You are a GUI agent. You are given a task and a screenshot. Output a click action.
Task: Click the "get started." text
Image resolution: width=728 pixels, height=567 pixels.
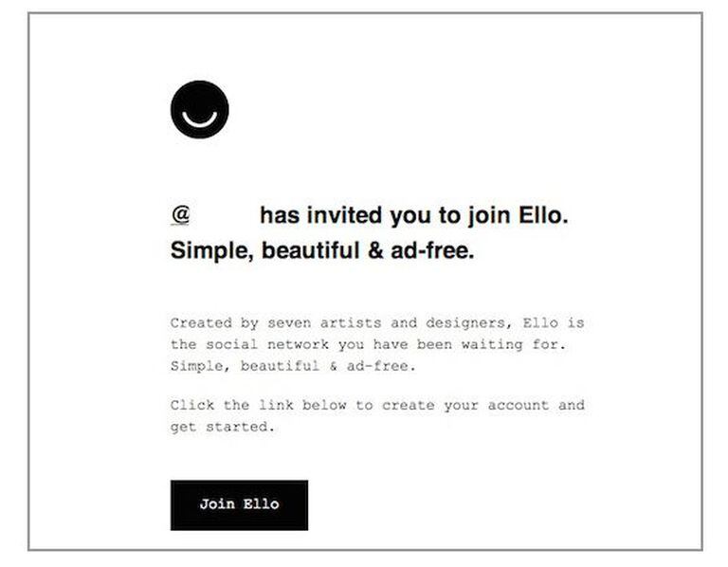point(223,428)
